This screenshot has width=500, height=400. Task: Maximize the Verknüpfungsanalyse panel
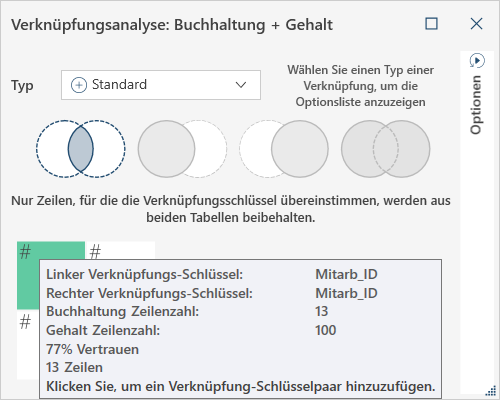click(x=432, y=24)
